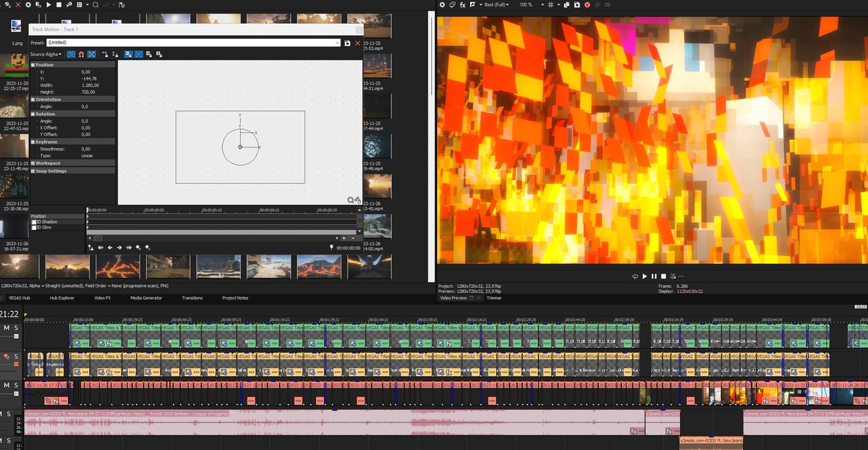Stop playback under the Video Preview
Viewport: 868px width, 450px height.
click(663, 276)
